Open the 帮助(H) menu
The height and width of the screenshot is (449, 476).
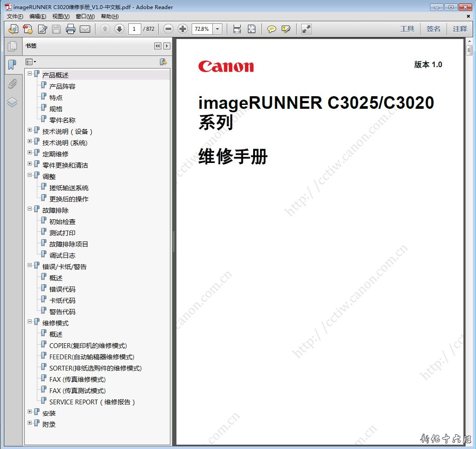pyautogui.click(x=109, y=16)
